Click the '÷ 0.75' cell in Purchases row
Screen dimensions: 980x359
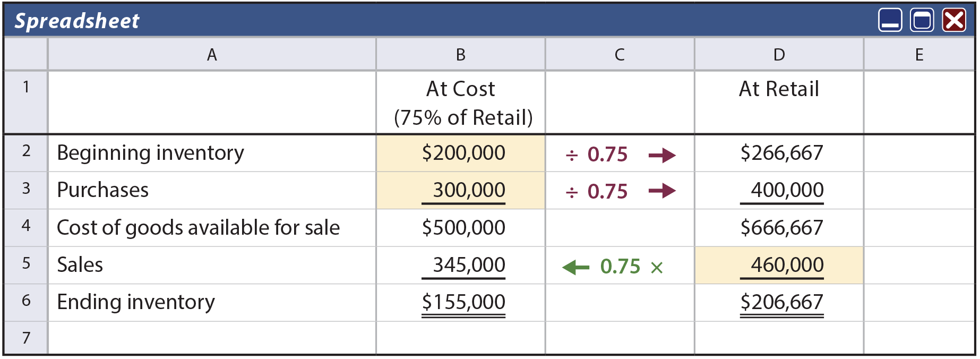[620, 190]
